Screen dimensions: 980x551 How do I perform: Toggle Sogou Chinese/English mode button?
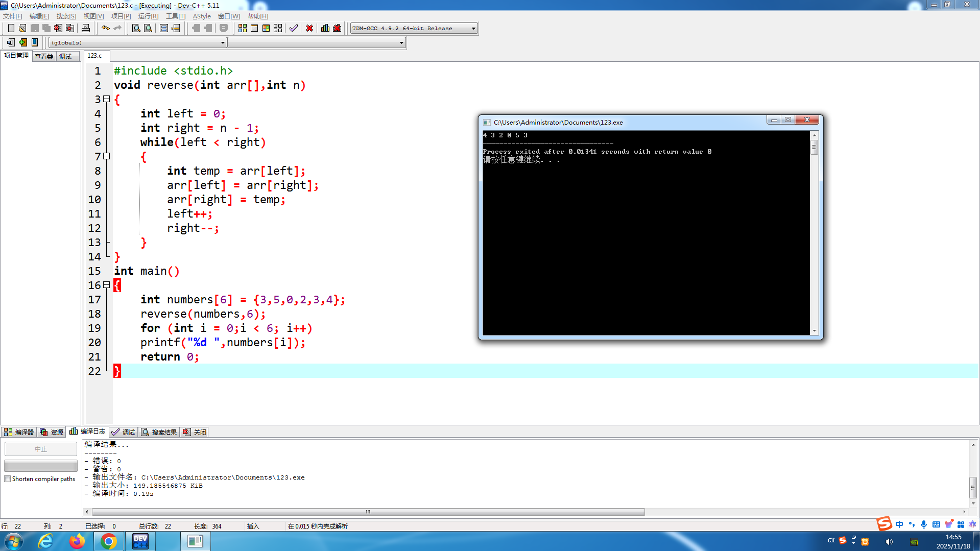click(x=899, y=524)
